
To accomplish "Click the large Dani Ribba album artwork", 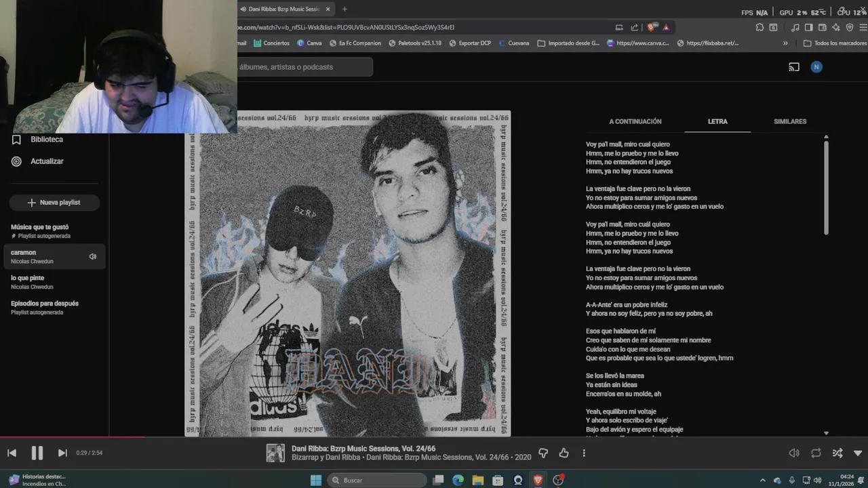I will [348, 273].
